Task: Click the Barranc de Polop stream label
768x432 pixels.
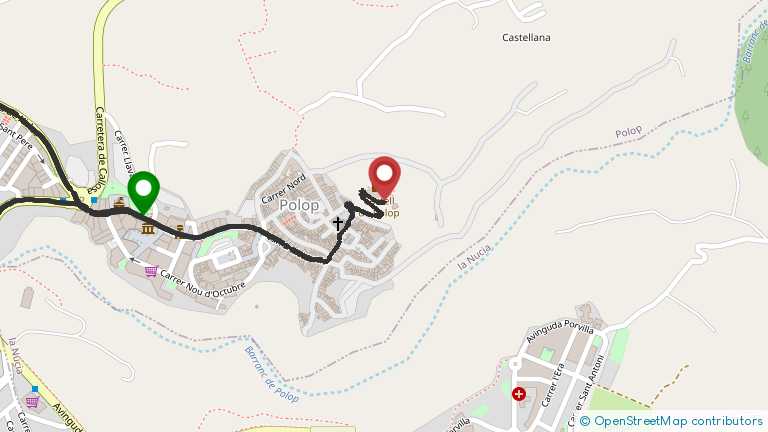Action: pos(271,375)
